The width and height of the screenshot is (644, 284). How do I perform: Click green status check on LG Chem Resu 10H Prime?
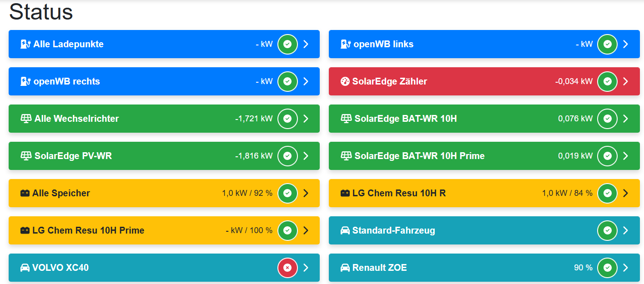tap(287, 230)
